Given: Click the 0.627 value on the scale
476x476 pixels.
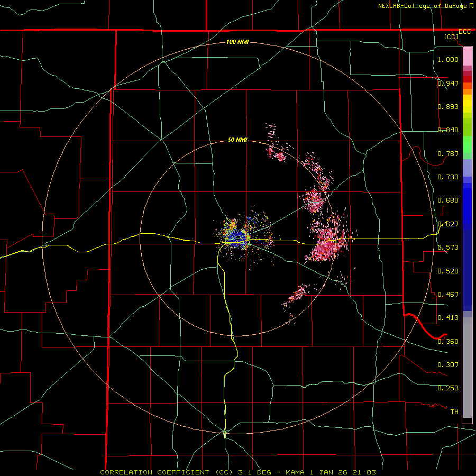Looking at the screenshot, I should (x=448, y=224).
